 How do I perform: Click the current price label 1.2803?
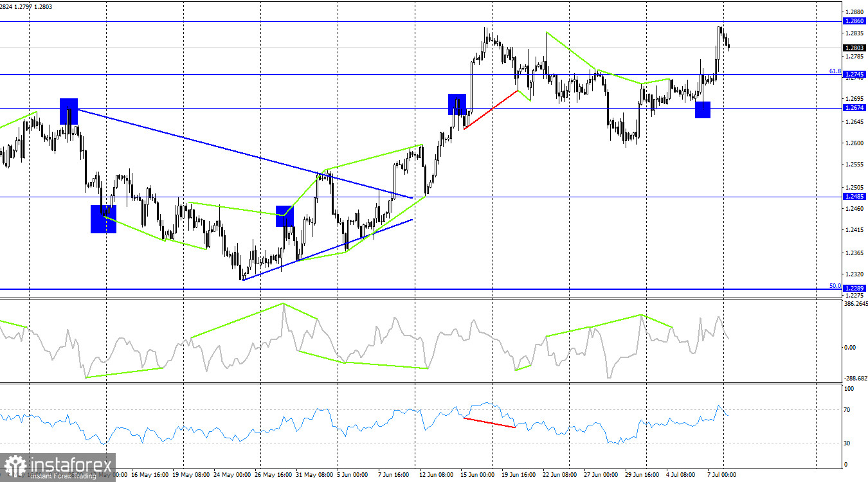(854, 48)
